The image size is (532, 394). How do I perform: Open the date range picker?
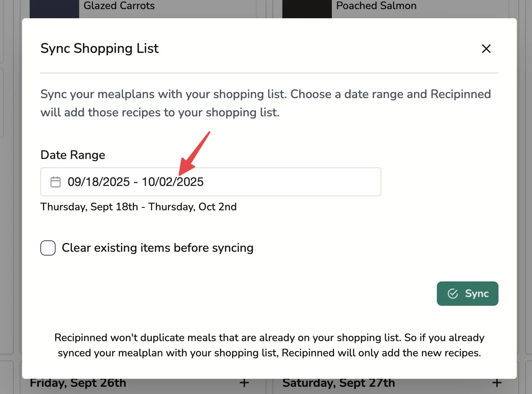[210, 182]
